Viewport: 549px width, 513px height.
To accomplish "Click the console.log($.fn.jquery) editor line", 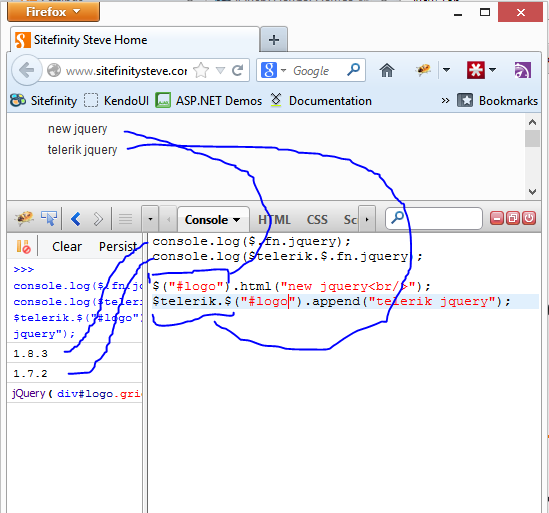I will click(x=251, y=241).
